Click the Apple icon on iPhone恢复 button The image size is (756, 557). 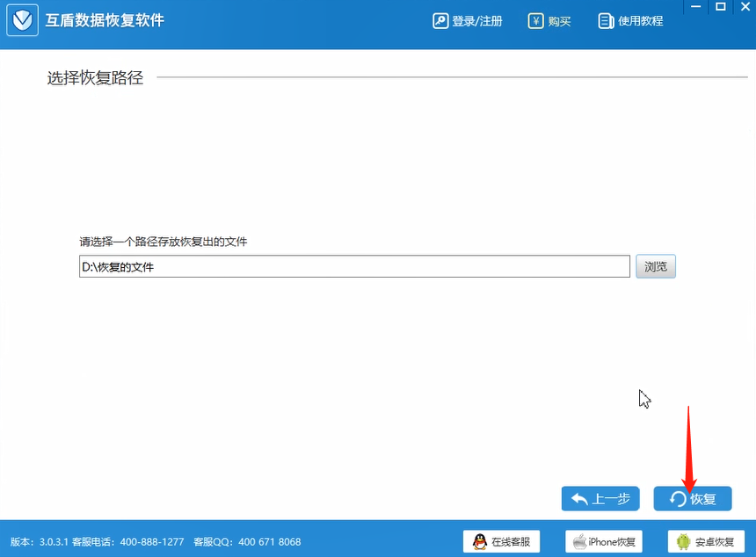[579, 541]
